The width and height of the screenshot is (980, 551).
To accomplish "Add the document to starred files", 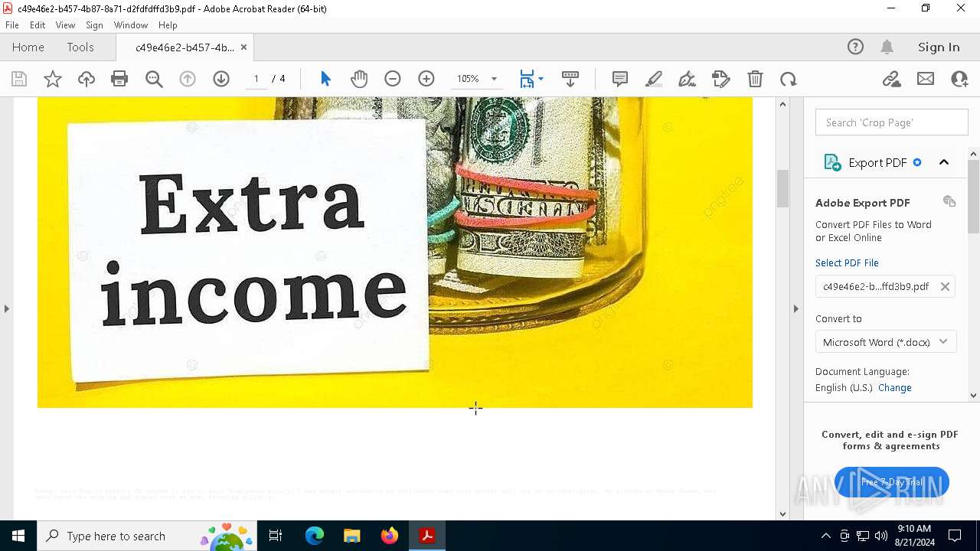I will point(53,79).
